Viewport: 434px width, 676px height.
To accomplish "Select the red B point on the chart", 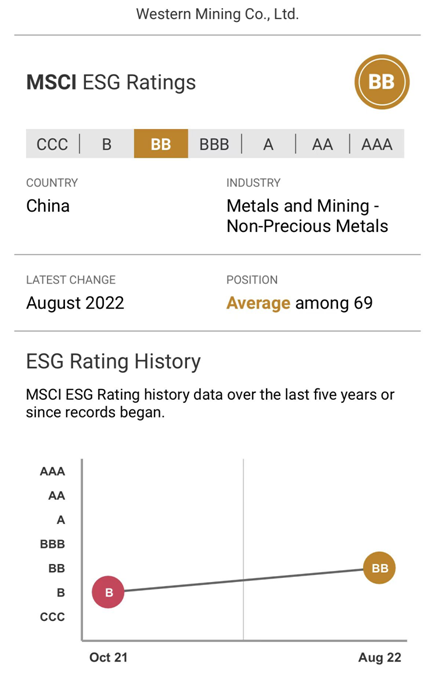I will pyautogui.click(x=108, y=592).
